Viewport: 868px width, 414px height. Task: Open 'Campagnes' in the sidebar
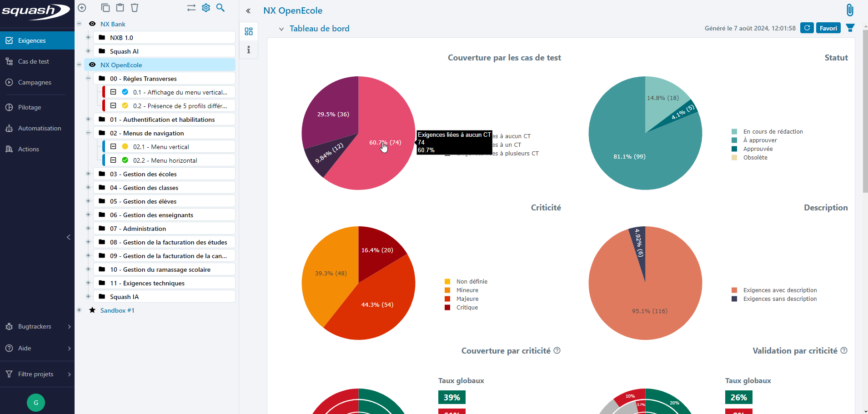point(35,82)
